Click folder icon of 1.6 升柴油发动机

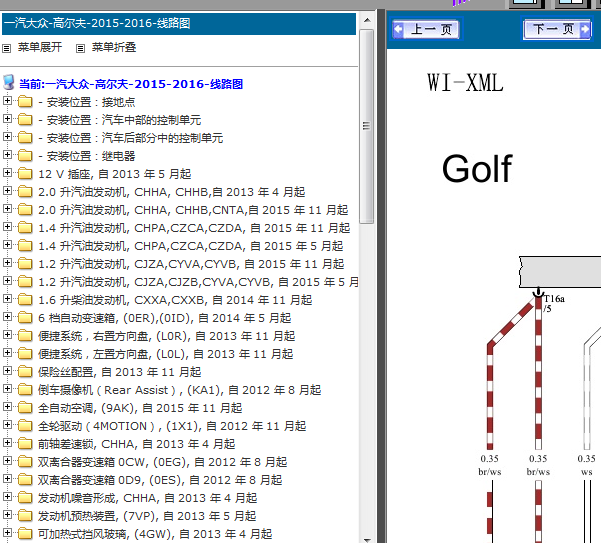click(x=25, y=300)
